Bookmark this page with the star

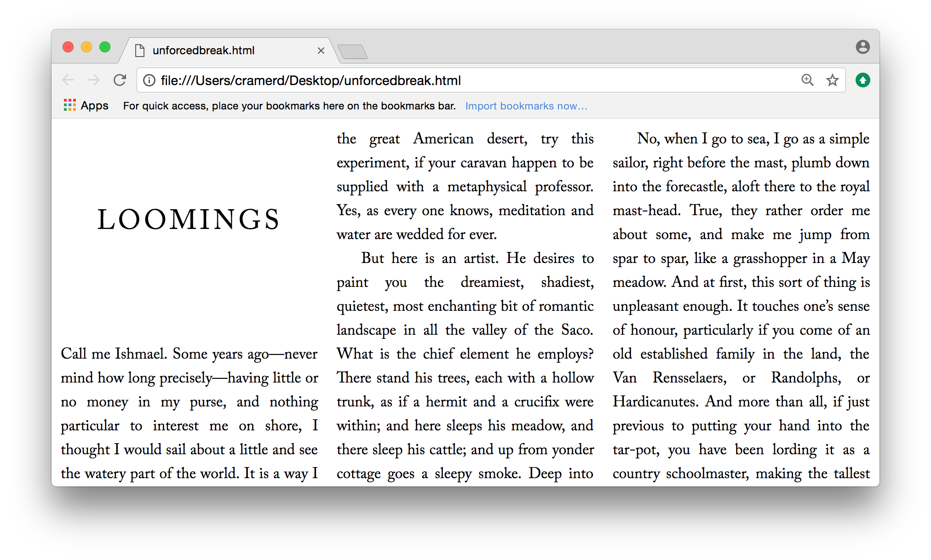(x=832, y=80)
